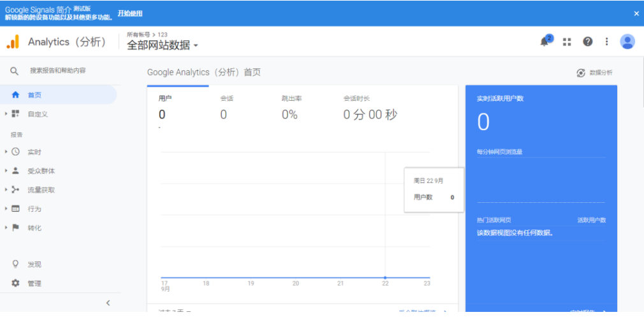The height and width of the screenshot is (317, 644).
Task: Collapse the sidebar with the chevron
Action: click(x=108, y=303)
